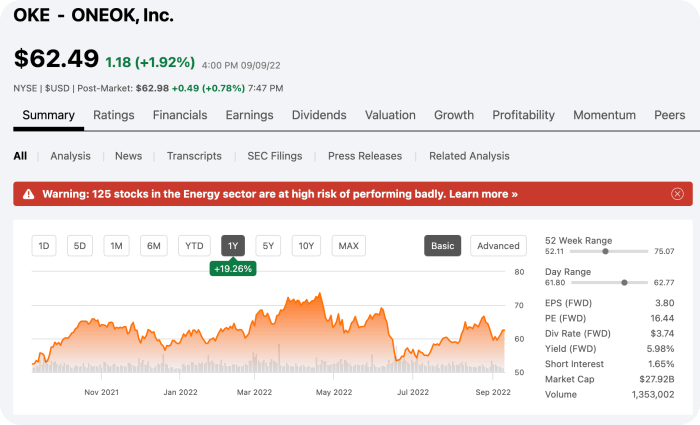Click the 52 week high 75.07

click(x=664, y=251)
